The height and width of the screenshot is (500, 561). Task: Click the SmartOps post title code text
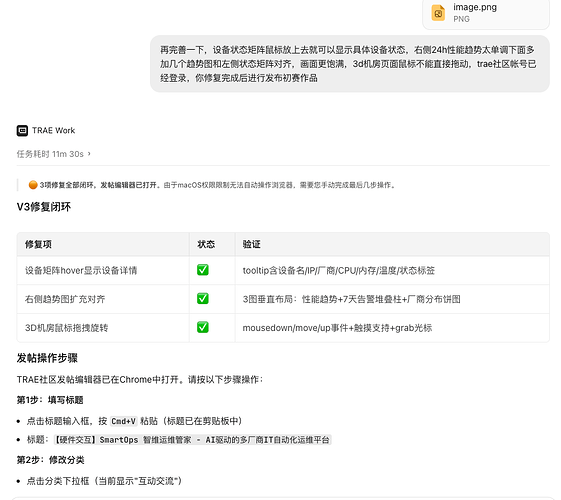click(x=192, y=440)
